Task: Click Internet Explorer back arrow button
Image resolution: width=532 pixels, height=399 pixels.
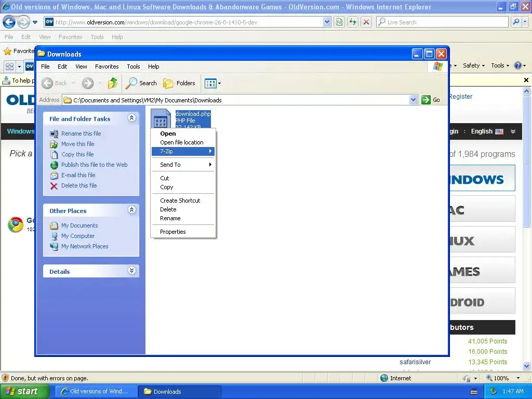Action: 9,22
